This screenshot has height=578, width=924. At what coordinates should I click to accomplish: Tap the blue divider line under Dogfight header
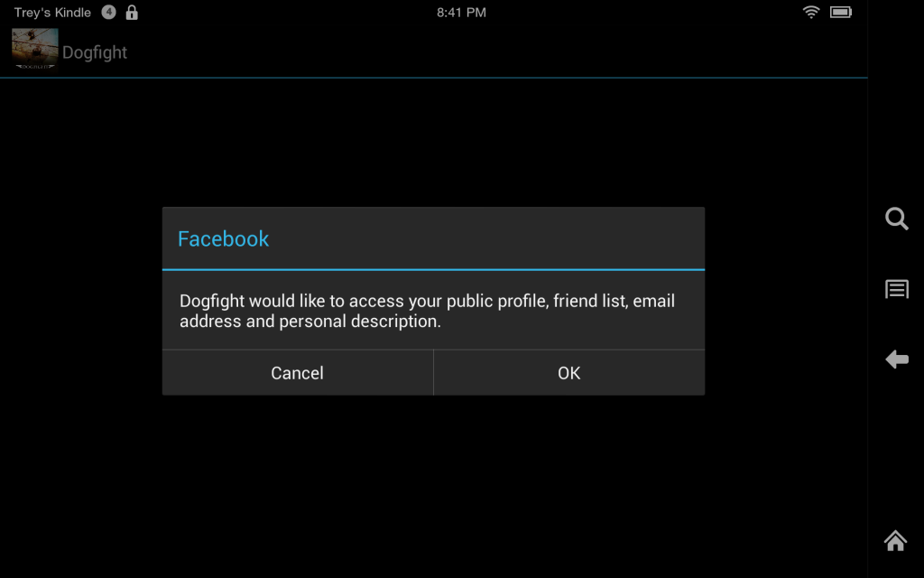(434, 78)
